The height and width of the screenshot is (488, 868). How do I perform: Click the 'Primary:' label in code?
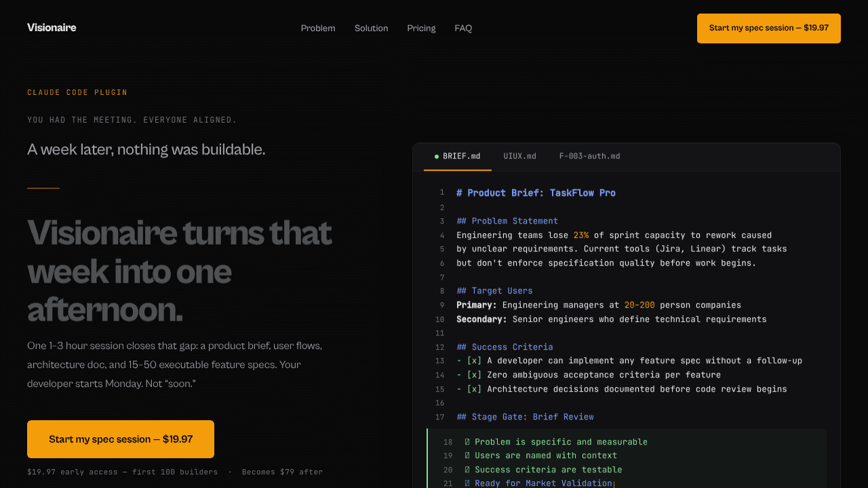tap(477, 305)
